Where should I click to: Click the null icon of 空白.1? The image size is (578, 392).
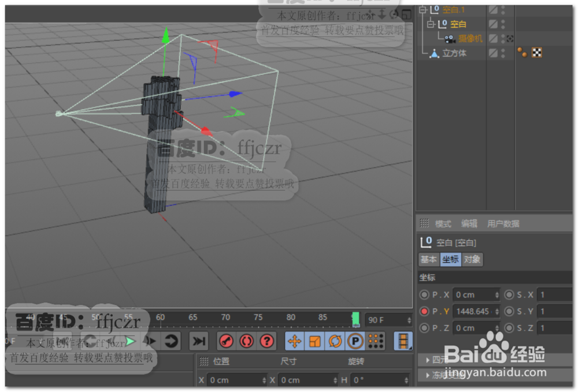435,10
